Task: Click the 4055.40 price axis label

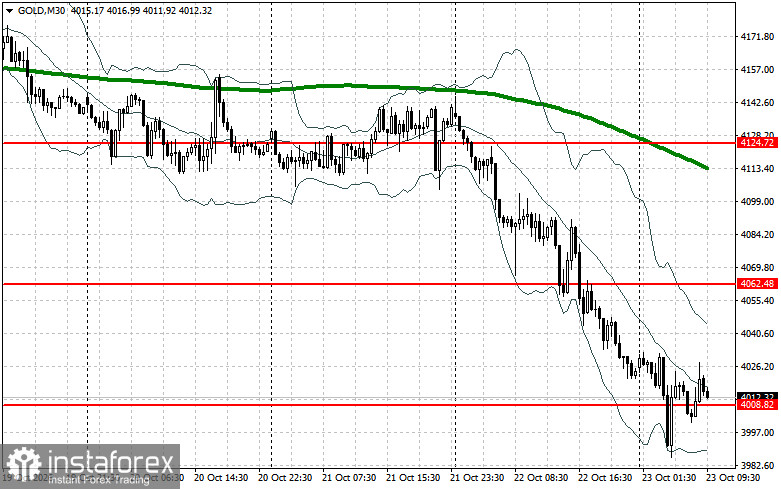Action: tap(757, 301)
